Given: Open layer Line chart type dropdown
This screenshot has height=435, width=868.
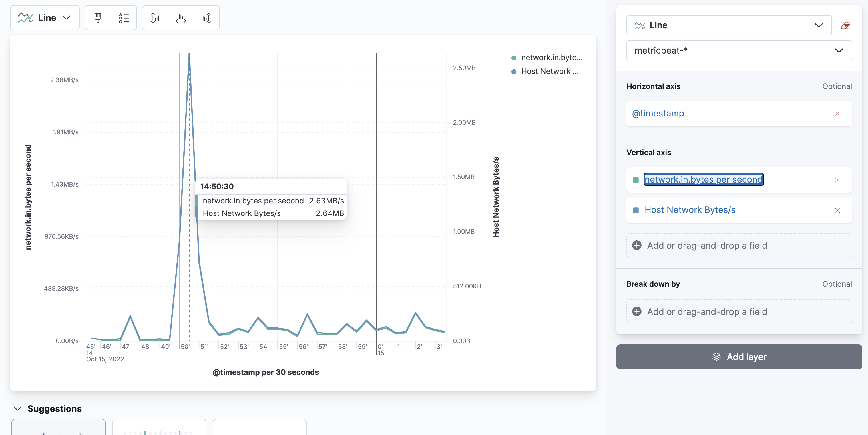Looking at the screenshot, I should pyautogui.click(x=728, y=25).
